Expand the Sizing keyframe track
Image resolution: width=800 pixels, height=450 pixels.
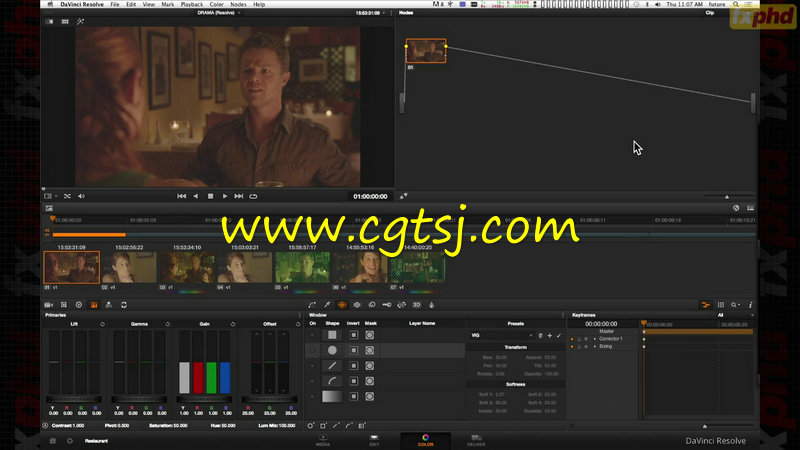[595, 346]
